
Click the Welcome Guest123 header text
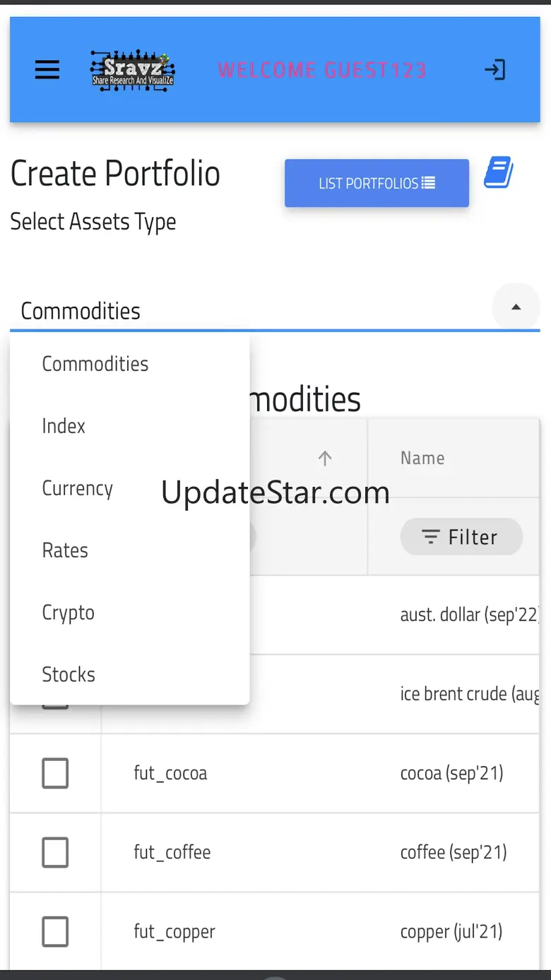322,70
